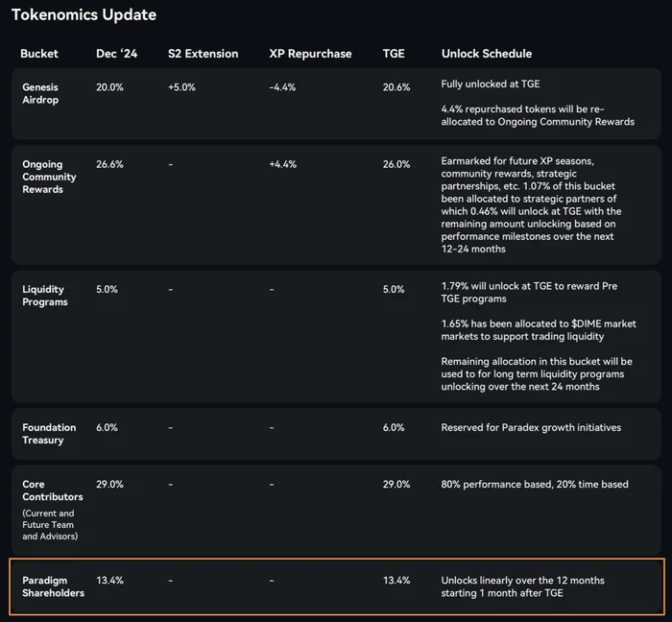This screenshot has width=672, height=622.
Task: Select '80% performance based, 20% time based' text
Action: pos(535,485)
